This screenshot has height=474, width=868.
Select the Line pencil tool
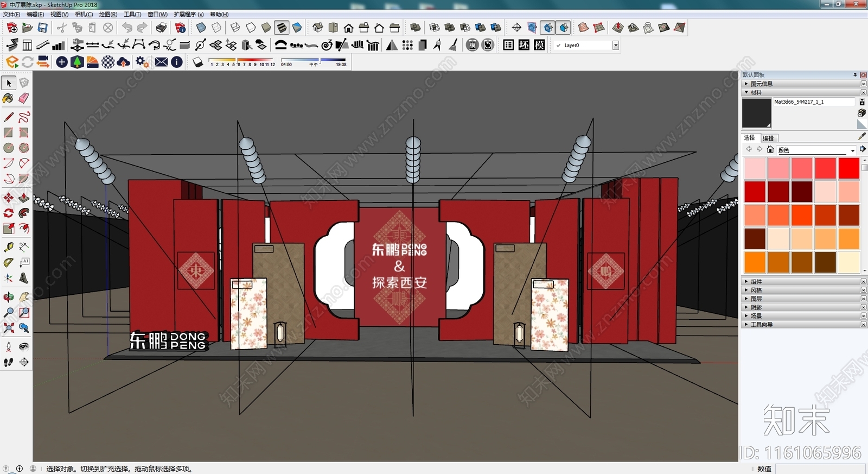9,117
